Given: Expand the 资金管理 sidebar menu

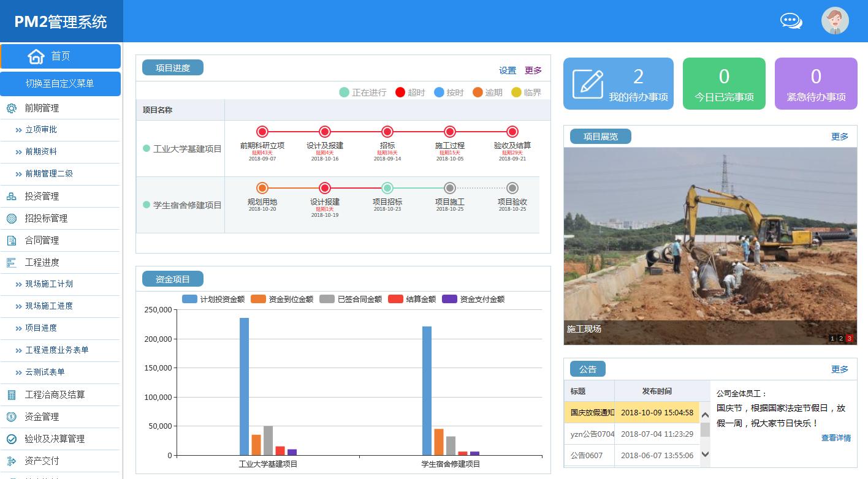Looking at the screenshot, I should pos(42,417).
